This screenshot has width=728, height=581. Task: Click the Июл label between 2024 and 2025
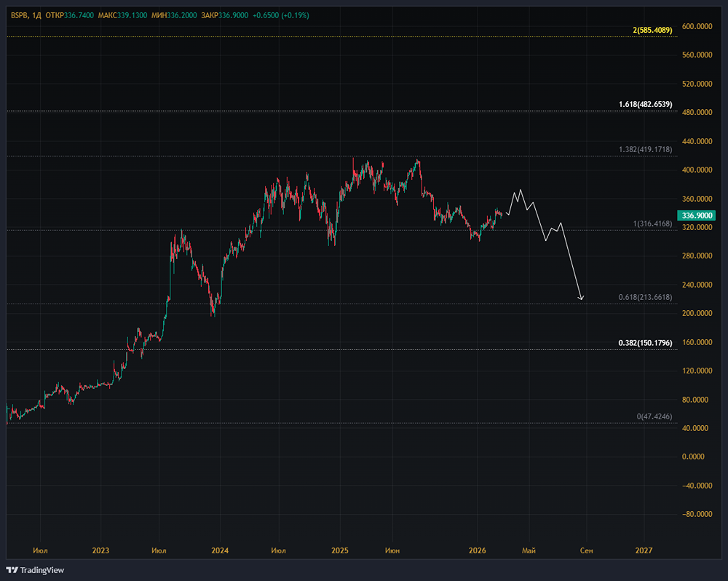click(279, 550)
